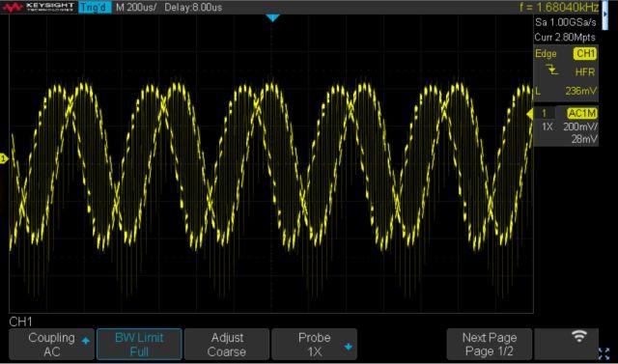The image size is (618, 364).
Task: Click the blue trigger position marker at top
Action: (x=272, y=17)
